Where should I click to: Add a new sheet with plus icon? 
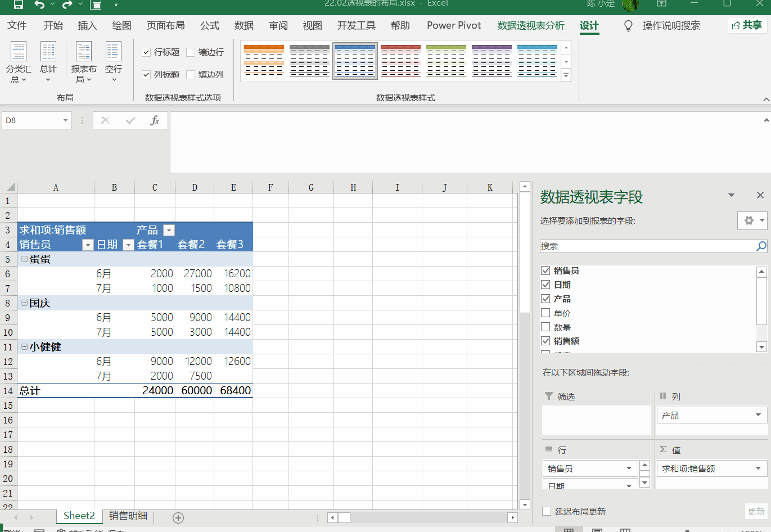(x=178, y=518)
